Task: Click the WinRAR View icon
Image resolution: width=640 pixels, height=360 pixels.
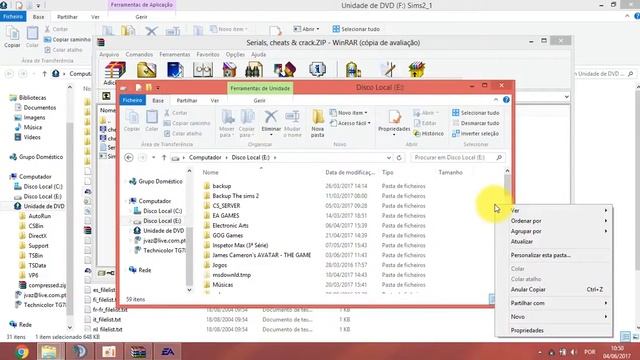Action: coord(203,70)
